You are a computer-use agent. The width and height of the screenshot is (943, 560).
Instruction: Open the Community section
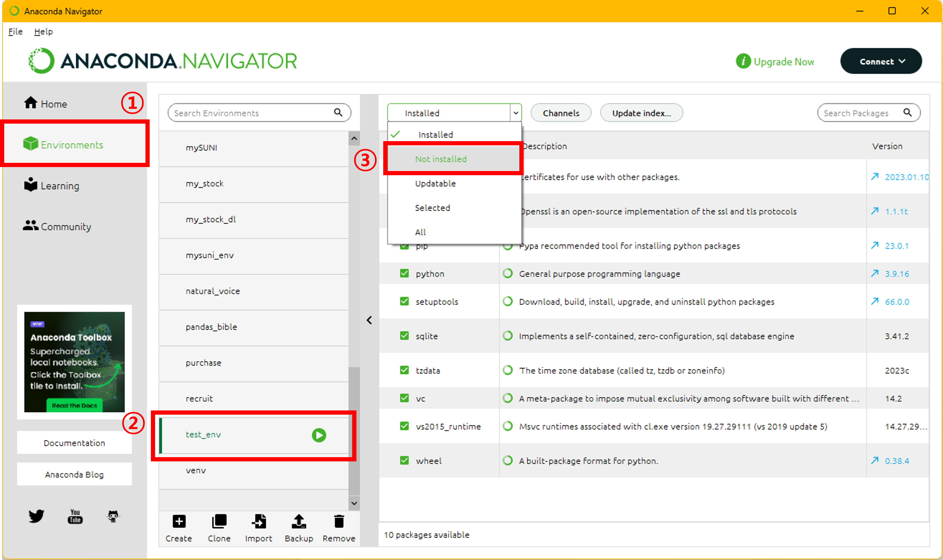[x=57, y=226]
